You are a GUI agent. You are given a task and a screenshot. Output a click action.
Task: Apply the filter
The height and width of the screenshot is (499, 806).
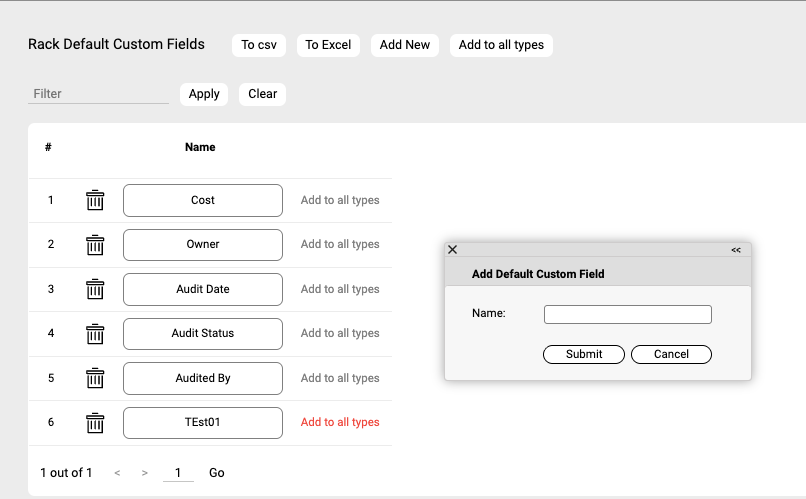point(204,94)
